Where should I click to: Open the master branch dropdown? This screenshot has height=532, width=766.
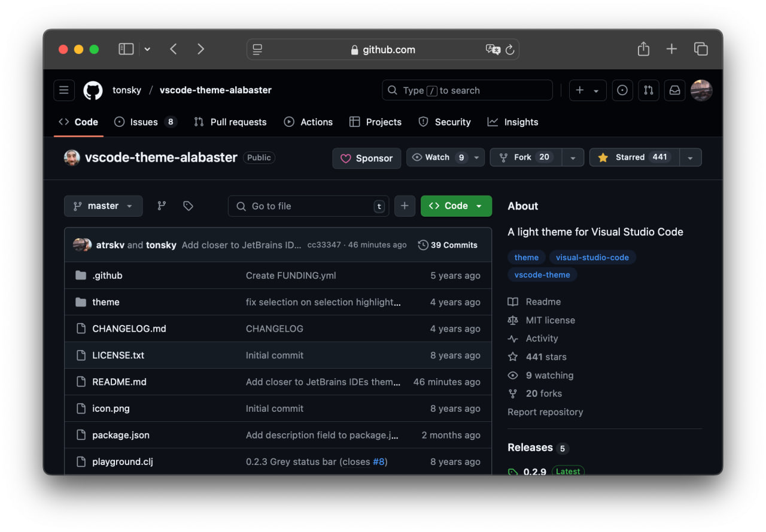pos(104,206)
